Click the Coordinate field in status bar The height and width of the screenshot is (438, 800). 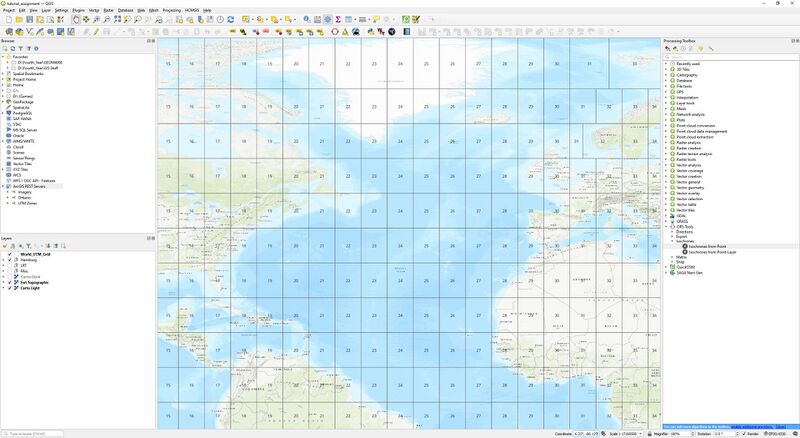tap(586, 434)
